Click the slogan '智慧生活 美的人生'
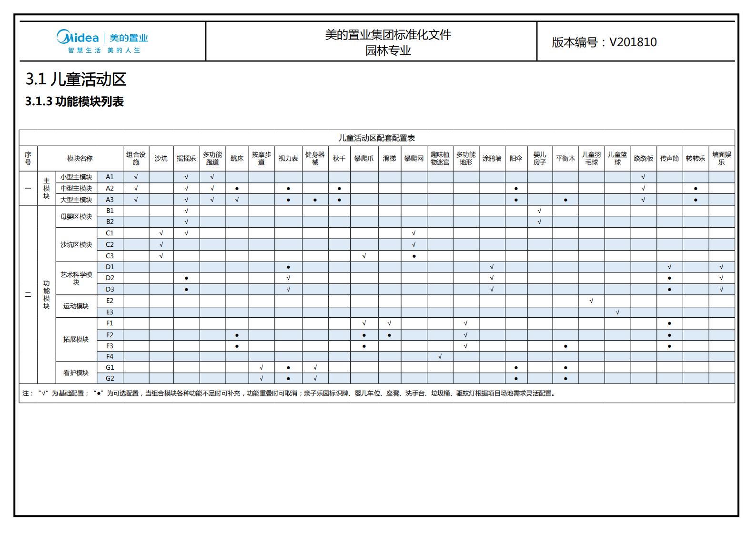 click(x=104, y=50)
